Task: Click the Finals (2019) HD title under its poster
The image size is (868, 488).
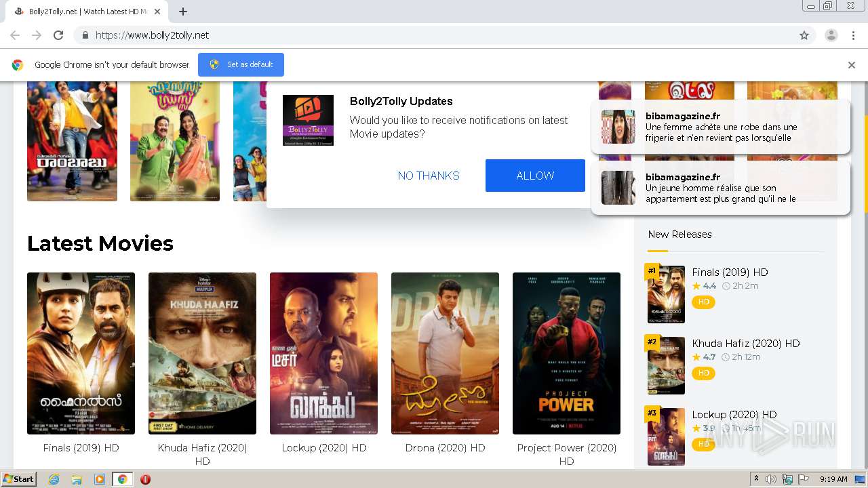Action: [81, 448]
